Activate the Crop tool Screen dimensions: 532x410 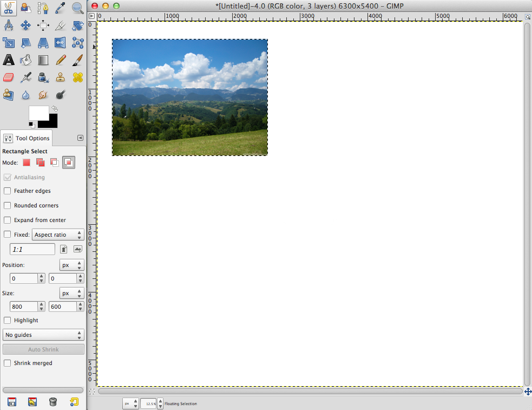point(61,25)
